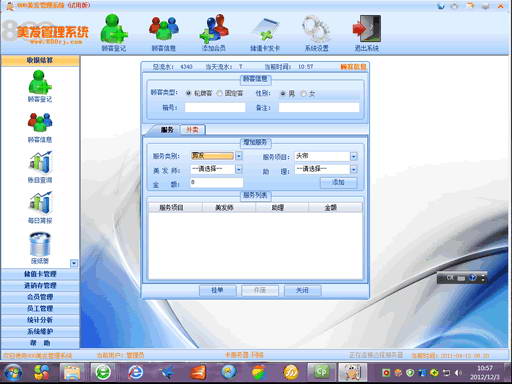Expand the 助理 dropdown arrow
This screenshot has width=512, height=384.
point(354,169)
